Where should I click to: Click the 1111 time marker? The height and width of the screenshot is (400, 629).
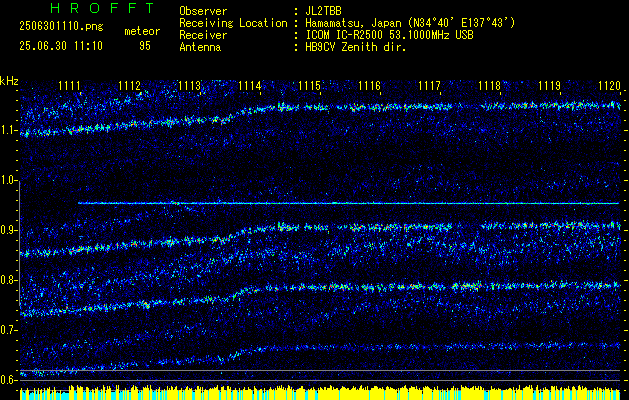[69, 85]
